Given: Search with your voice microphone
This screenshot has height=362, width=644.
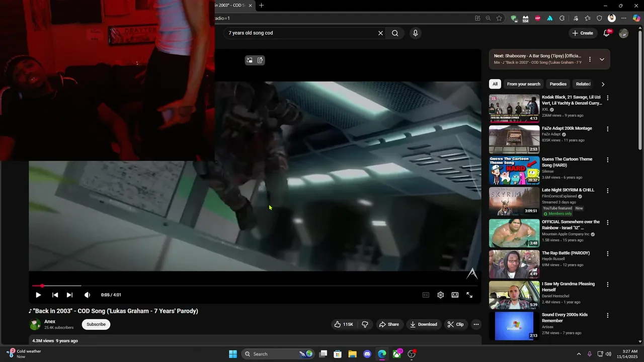Looking at the screenshot, I should [x=415, y=33].
